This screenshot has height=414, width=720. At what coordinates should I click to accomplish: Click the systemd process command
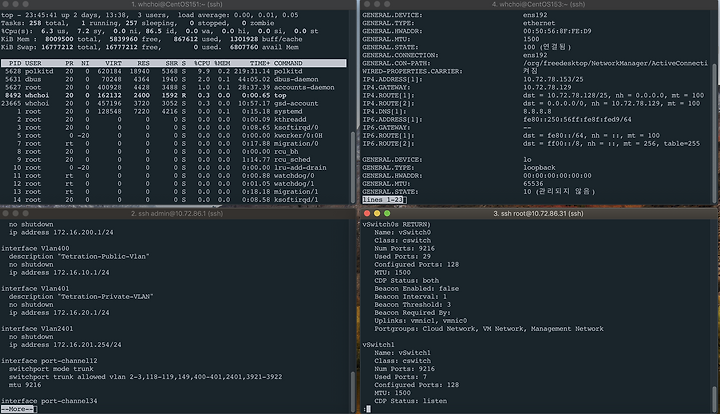click(288, 112)
